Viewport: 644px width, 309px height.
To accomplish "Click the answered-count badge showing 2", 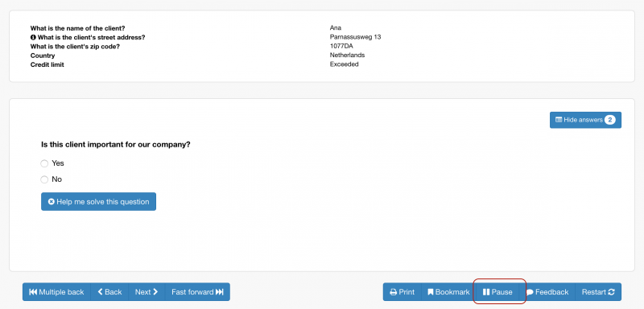I will click(610, 120).
